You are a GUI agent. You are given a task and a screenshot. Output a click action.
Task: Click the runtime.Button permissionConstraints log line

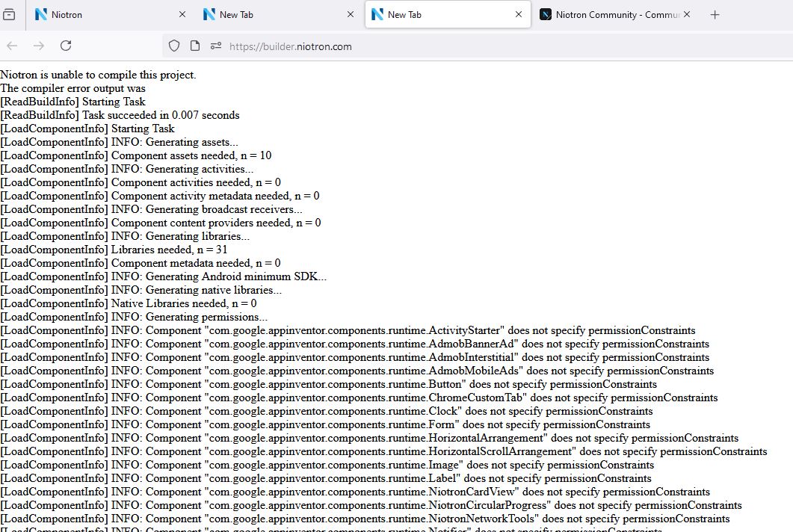(x=329, y=384)
